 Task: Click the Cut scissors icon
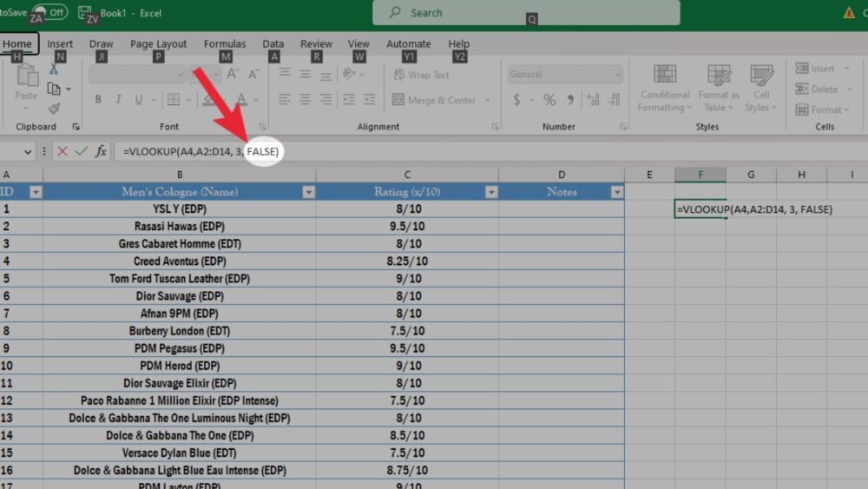pyautogui.click(x=54, y=69)
